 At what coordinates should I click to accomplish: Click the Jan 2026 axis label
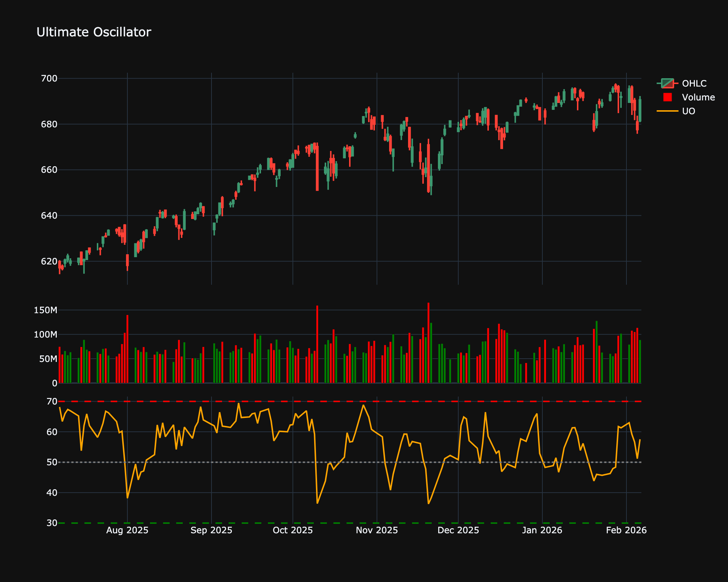coord(542,530)
